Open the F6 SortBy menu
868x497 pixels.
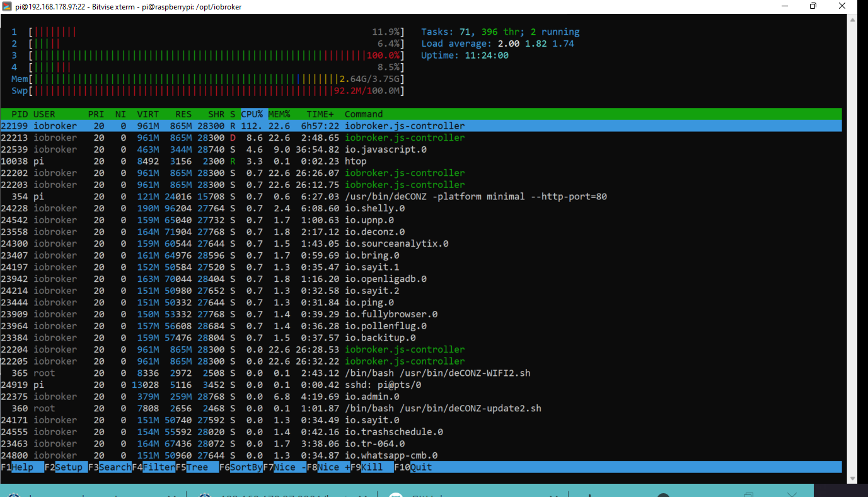coord(241,467)
